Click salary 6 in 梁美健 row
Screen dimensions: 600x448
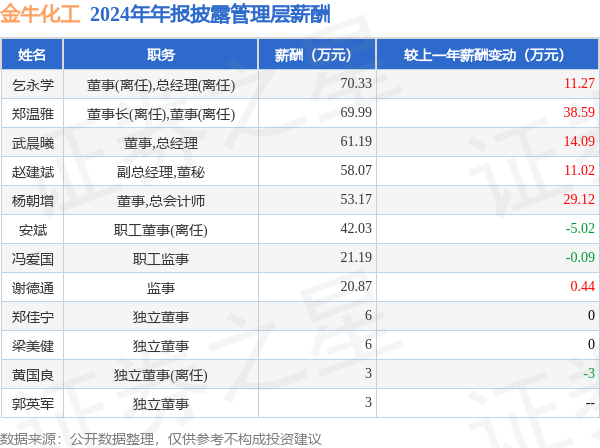[x=368, y=344]
